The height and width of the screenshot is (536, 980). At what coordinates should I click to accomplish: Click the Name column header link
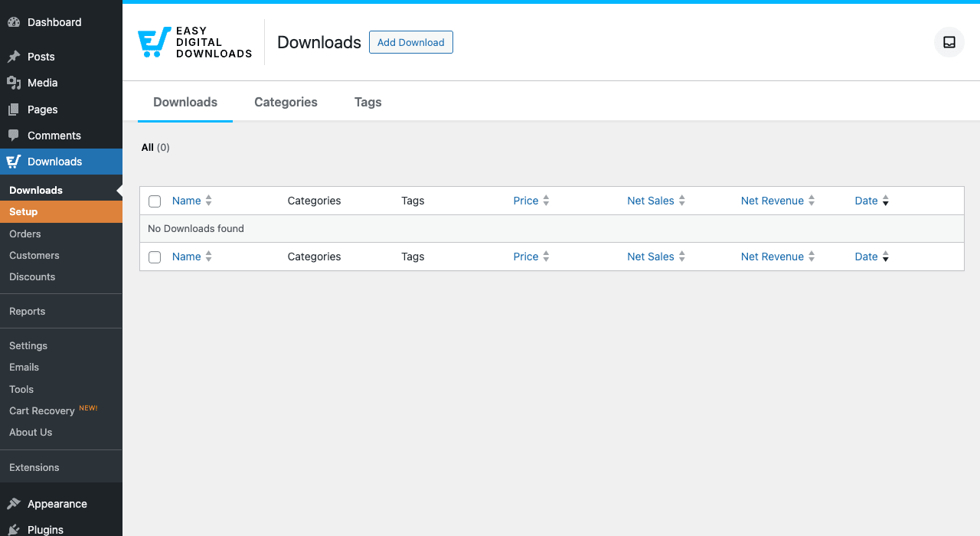click(x=186, y=201)
